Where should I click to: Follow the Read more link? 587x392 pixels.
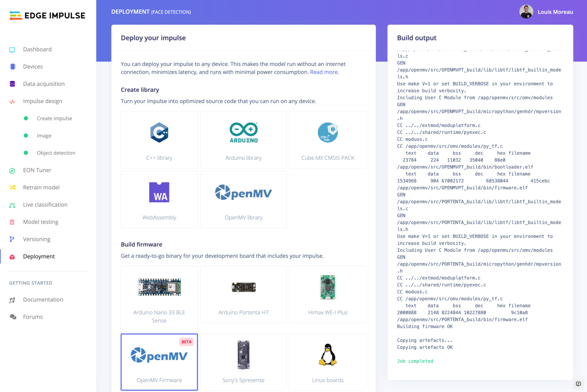pyautogui.click(x=324, y=72)
